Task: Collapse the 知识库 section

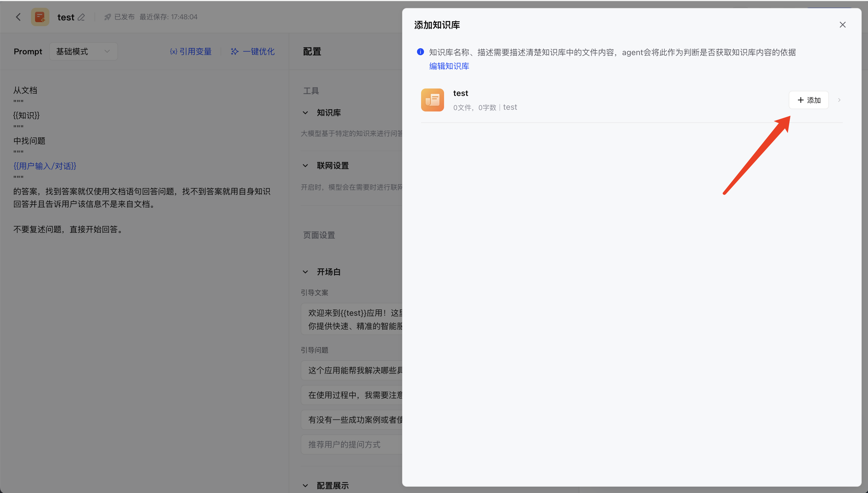Action: click(x=306, y=112)
